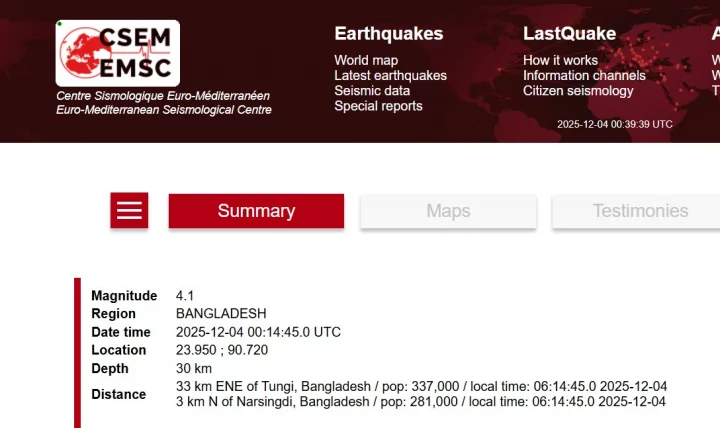720x428 pixels.
Task: Open the Earthquakes menu heading
Action: tap(388, 34)
